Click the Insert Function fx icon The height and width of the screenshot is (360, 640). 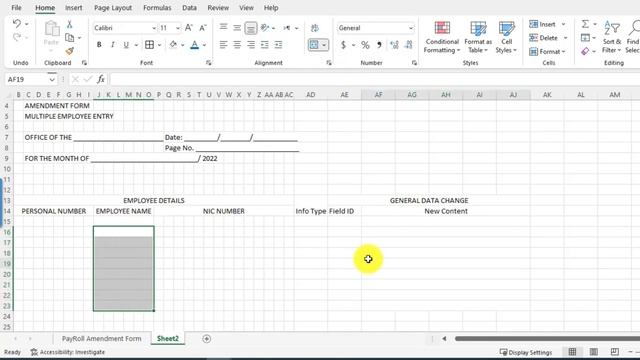coord(101,79)
